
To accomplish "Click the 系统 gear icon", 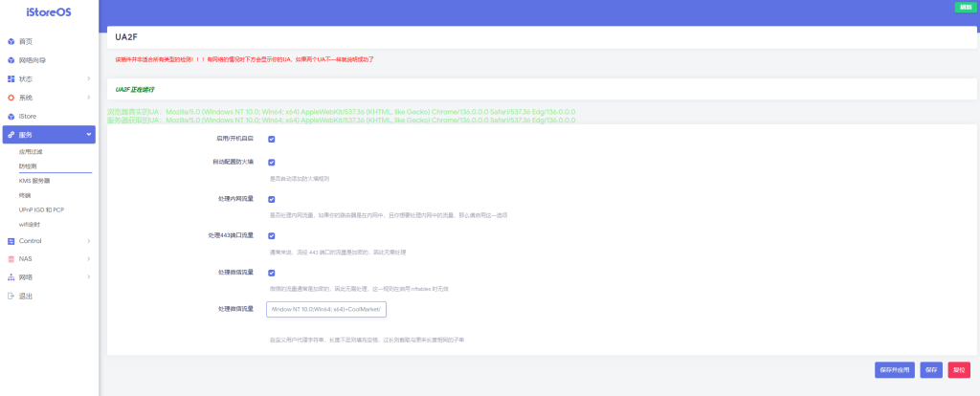I will point(11,98).
